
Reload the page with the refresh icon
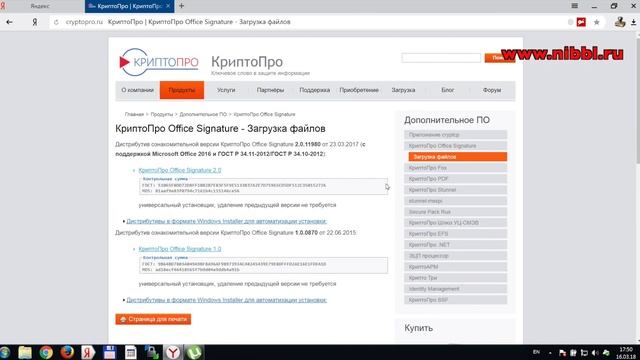coord(56,22)
